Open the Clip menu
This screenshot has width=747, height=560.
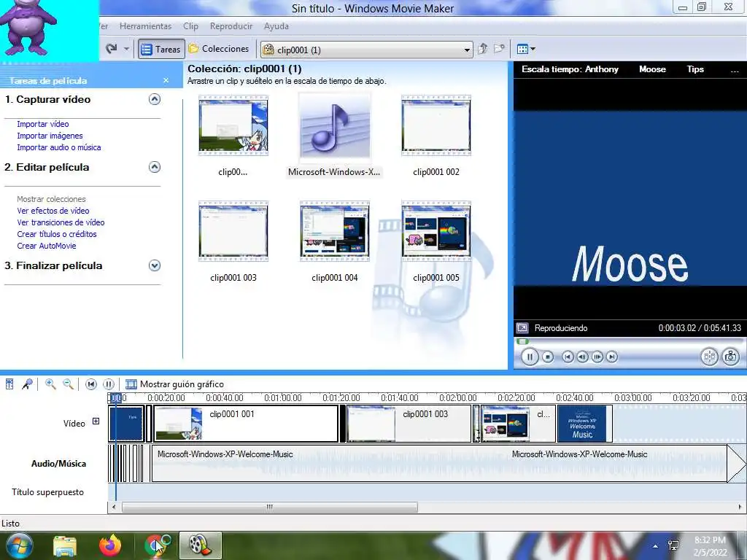coord(190,26)
